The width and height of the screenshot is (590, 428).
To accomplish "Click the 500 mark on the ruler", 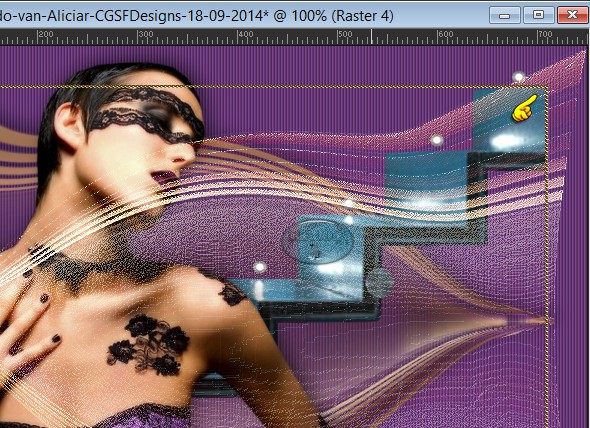I will (345, 34).
